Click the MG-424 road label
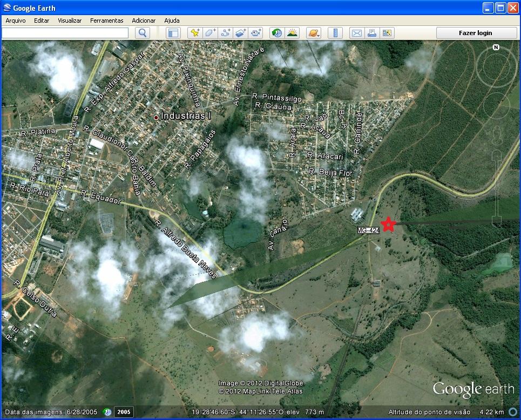The width and height of the screenshot is (521, 420). pyautogui.click(x=369, y=230)
